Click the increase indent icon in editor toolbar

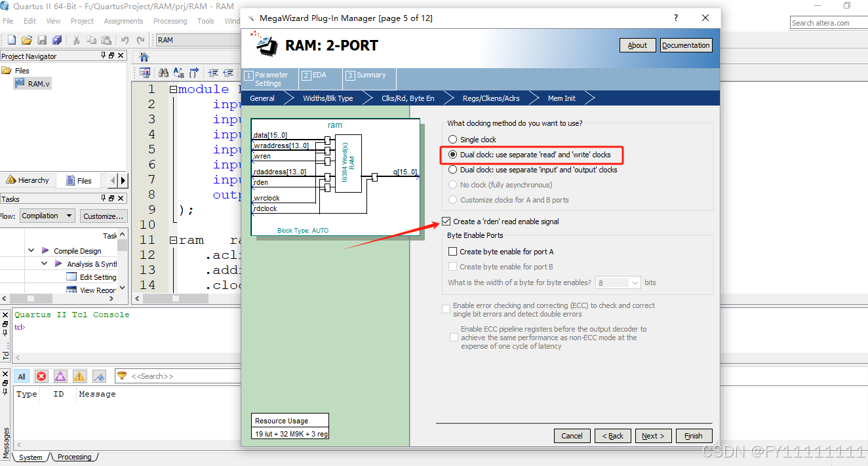213,73
